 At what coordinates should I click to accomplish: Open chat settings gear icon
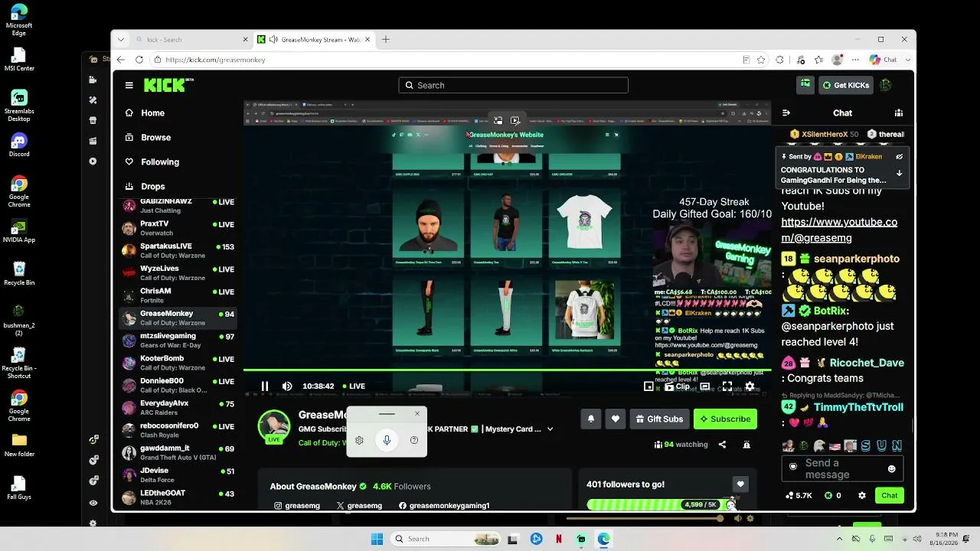click(x=861, y=495)
